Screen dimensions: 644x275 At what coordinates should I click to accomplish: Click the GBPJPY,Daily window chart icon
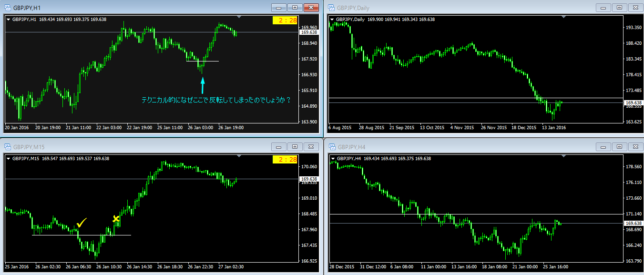click(331, 8)
